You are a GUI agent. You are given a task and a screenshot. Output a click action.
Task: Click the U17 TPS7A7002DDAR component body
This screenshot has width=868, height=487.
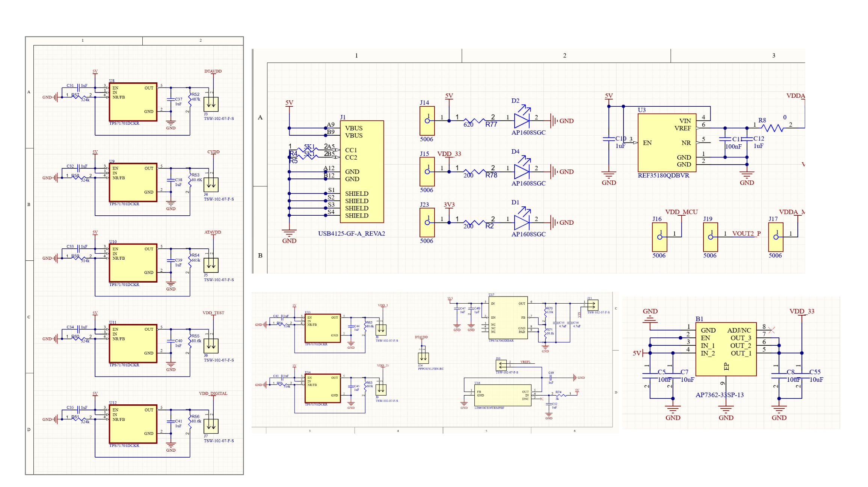[x=508, y=318]
